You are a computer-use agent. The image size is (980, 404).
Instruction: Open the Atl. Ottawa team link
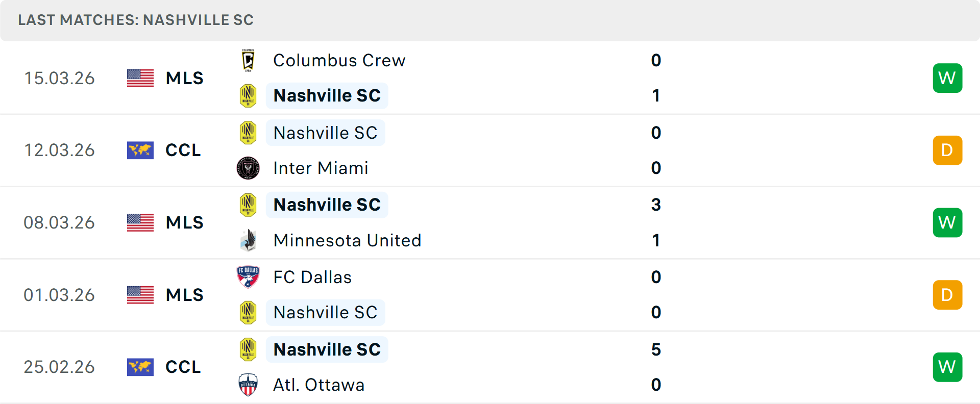[x=318, y=385]
